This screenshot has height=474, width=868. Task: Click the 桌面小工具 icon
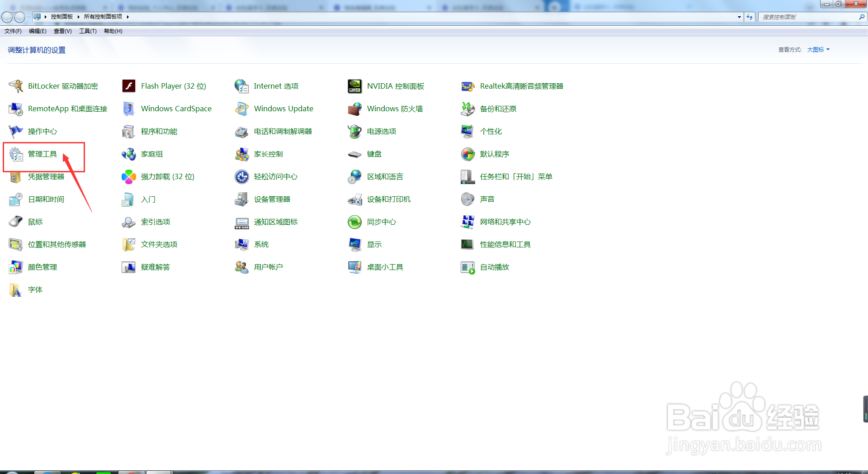355,267
